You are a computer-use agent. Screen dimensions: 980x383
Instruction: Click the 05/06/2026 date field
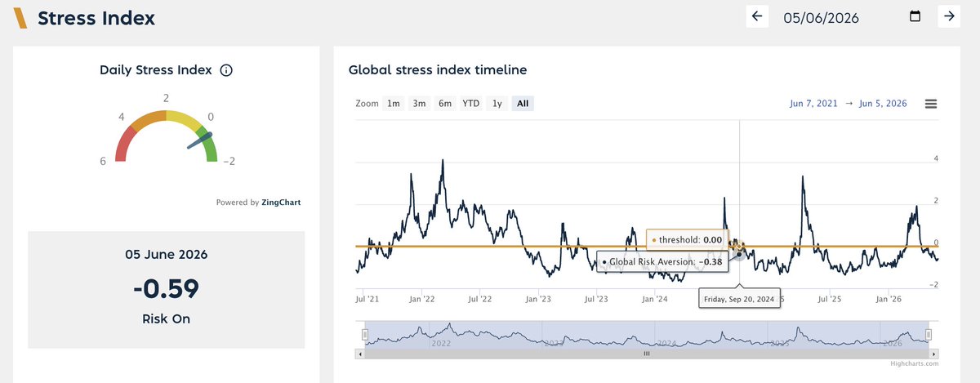822,17
